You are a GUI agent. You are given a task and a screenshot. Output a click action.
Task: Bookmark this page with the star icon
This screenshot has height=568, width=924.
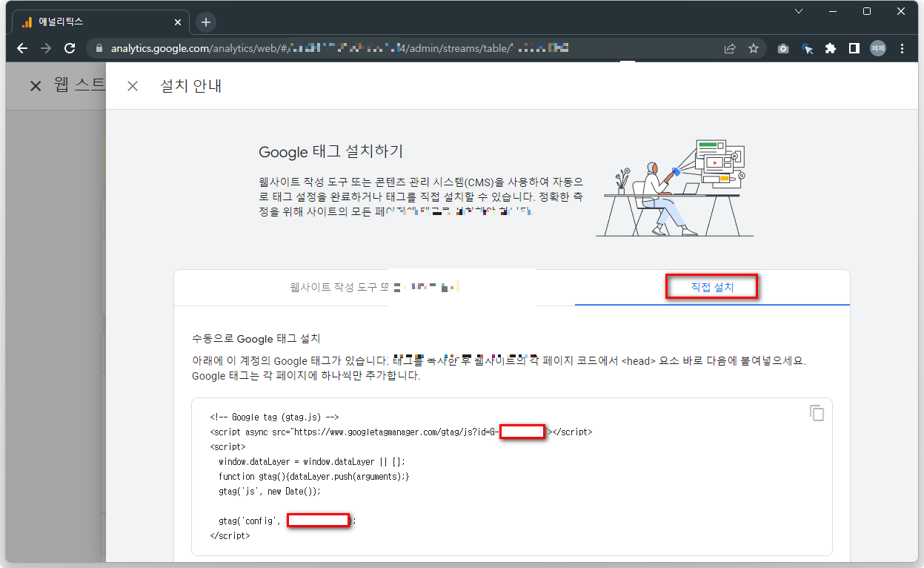[x=754, y=47]
